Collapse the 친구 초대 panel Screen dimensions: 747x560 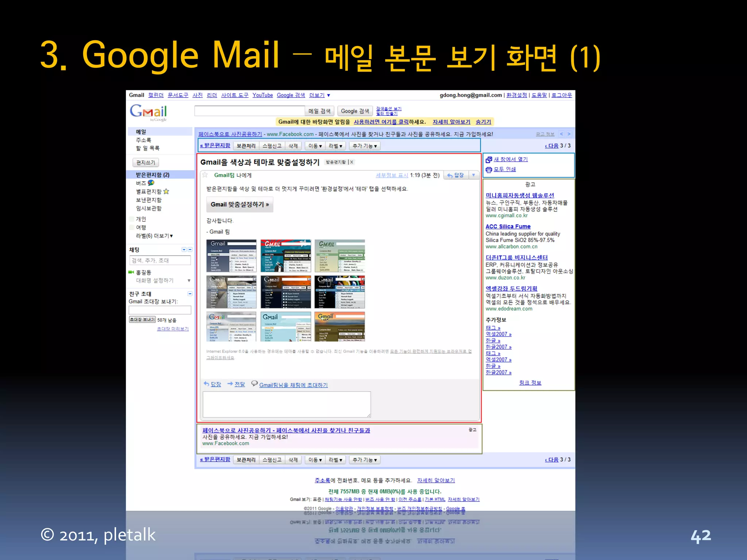(x=190, y=293)
